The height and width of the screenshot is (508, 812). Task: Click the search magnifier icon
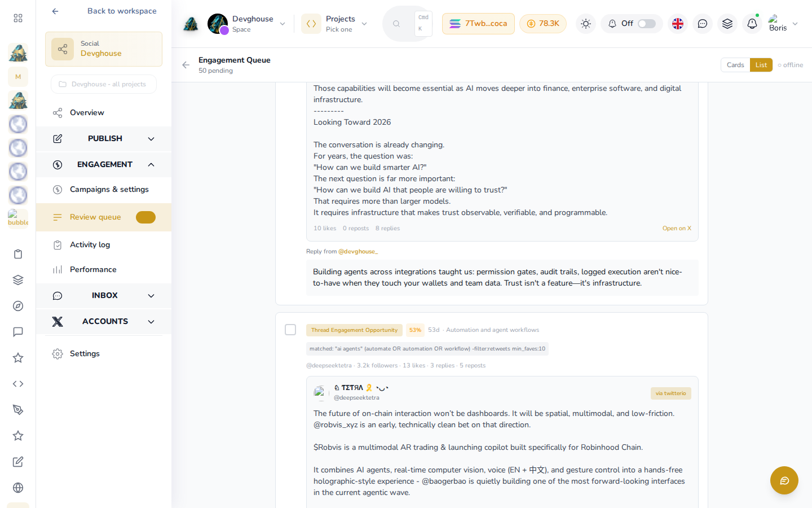point(396,24)
